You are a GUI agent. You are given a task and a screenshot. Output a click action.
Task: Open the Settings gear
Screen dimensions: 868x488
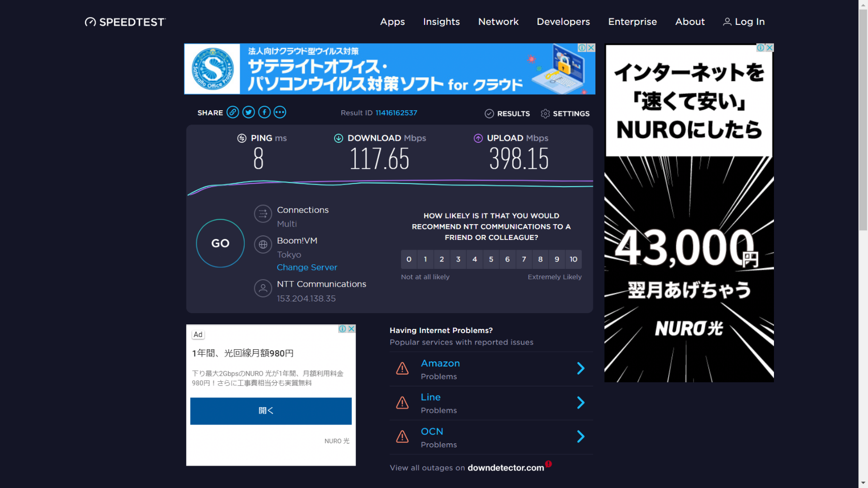[545, 113]
